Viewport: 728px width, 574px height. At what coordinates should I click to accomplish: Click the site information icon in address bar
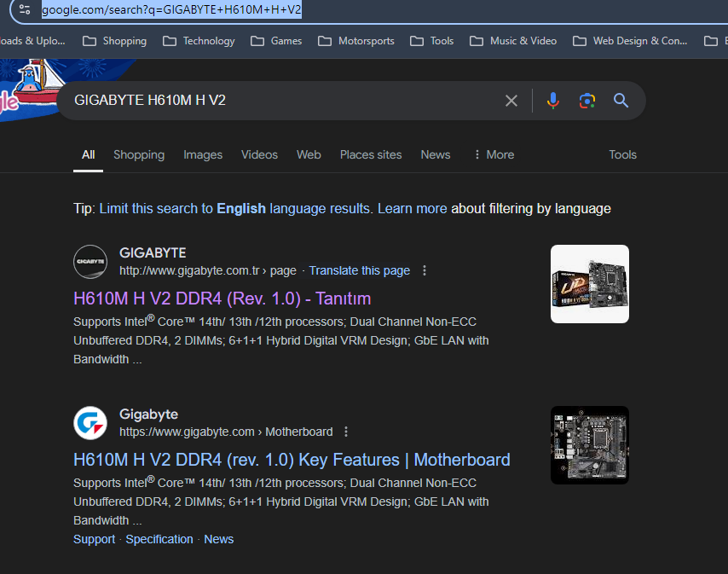pos(25,10)
